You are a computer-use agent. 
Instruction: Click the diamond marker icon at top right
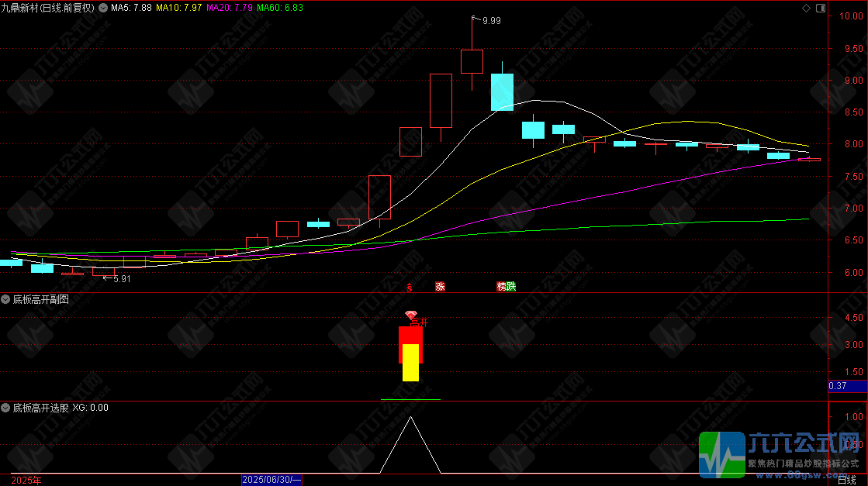coord(806,8)
